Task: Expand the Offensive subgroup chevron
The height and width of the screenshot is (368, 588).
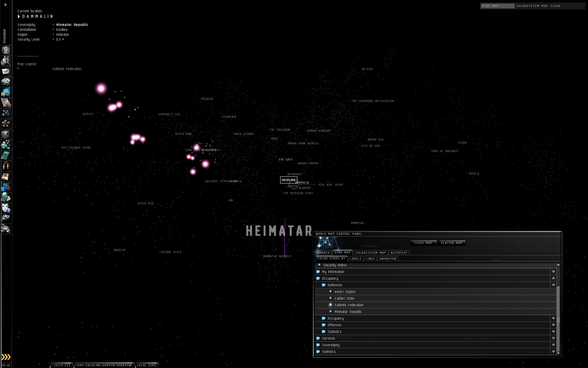Action: coord(553,325)
